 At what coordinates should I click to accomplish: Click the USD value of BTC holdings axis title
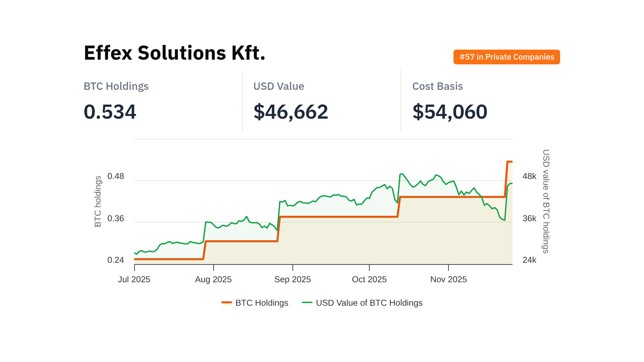click(x=546, y=201)
